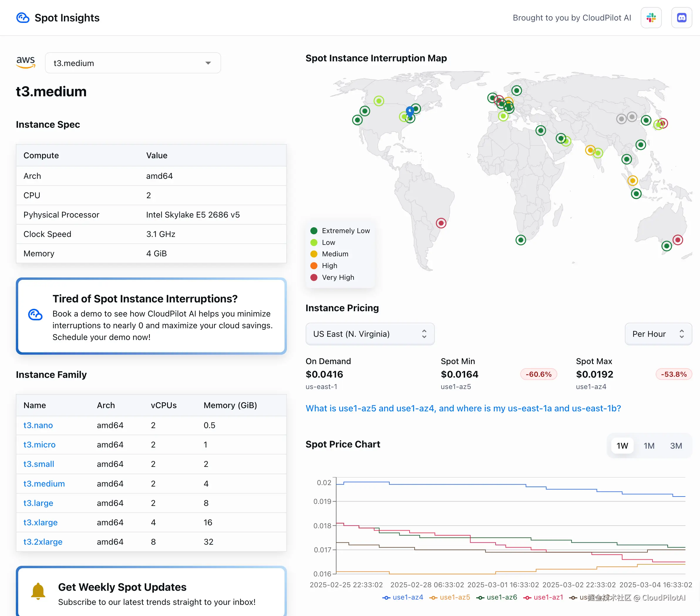700x616 pixels.
Task: Click the Tired of Spot Instance Interruptions banner
Action: [151, 316]
